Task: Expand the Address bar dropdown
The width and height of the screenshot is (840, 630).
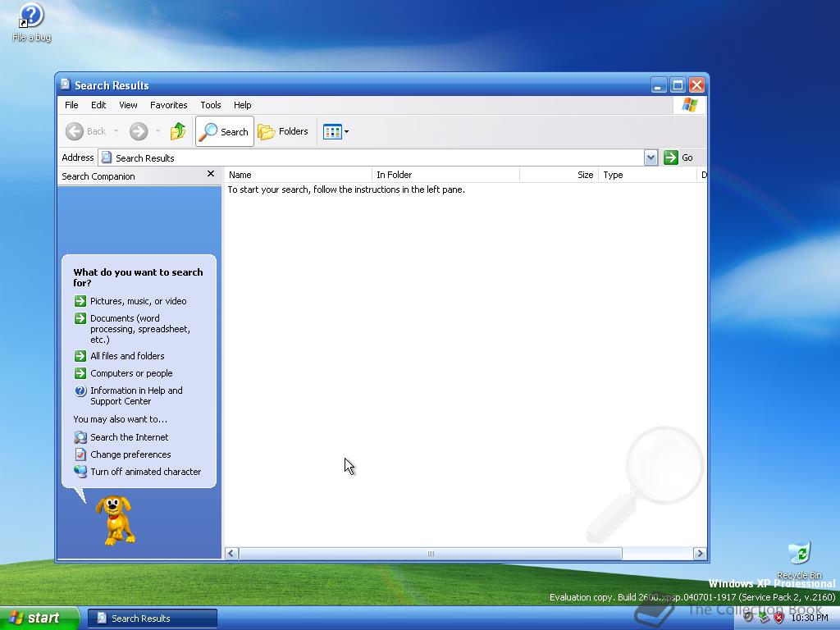Action: point(651,157)
